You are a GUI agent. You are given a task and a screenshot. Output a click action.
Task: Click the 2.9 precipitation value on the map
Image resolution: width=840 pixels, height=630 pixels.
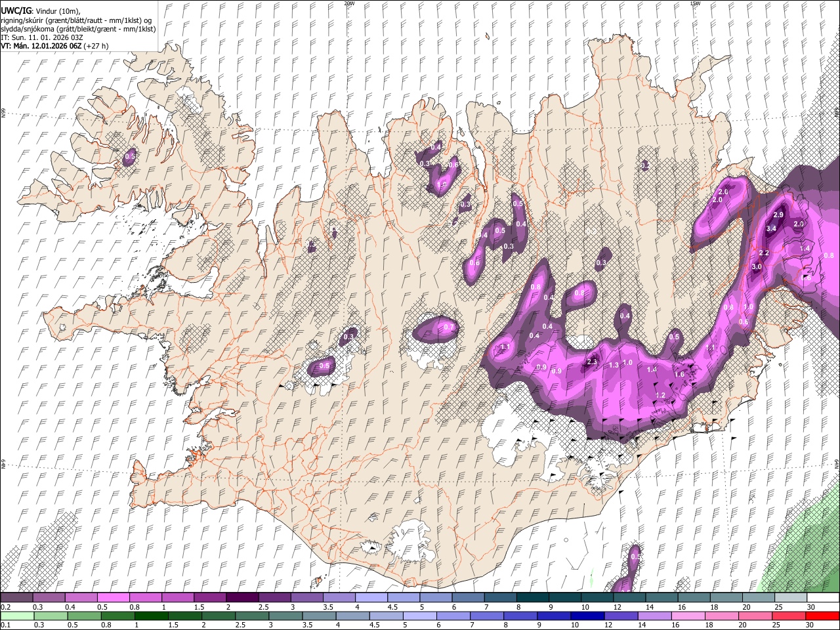click(x=779, y=215)
